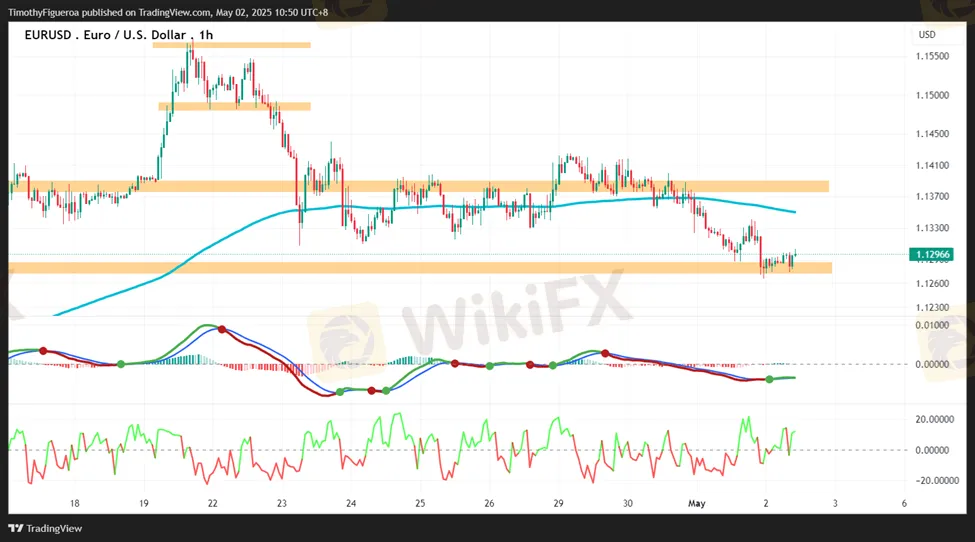Select the topmost orange resistance zone

click(x=233, y=45)
